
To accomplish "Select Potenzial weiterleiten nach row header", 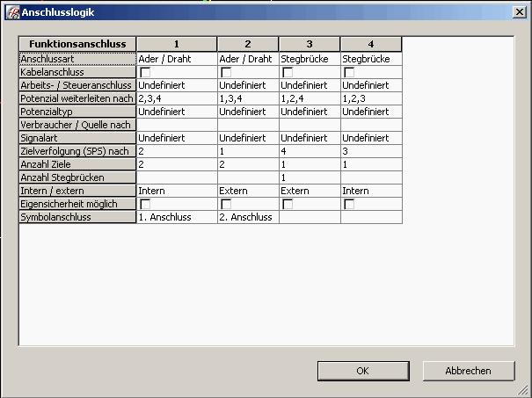I will 77,98.
